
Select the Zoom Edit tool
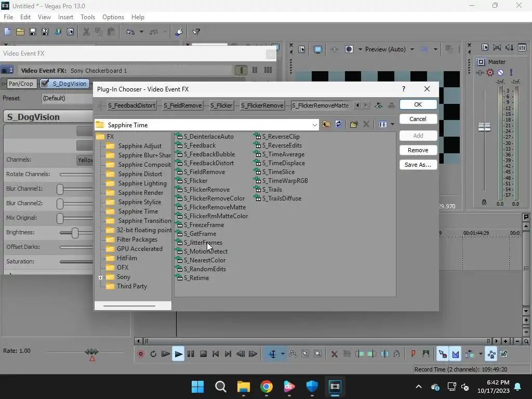click(x=317, y=354)
